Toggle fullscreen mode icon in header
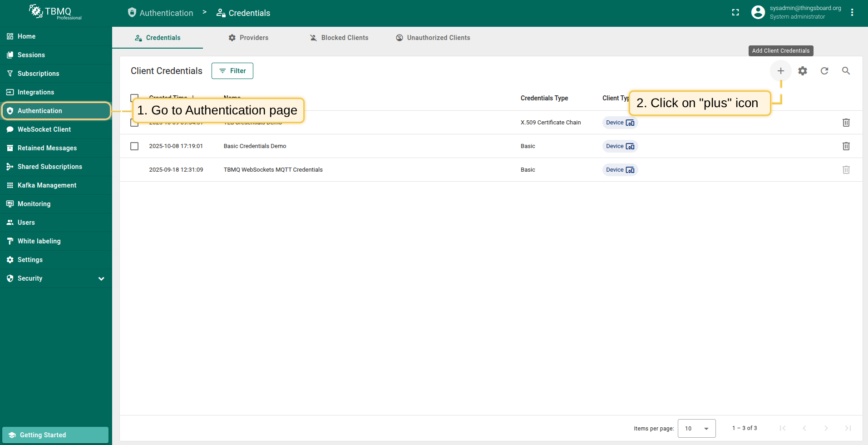Image resolution: width=868 pixels, height=445 pixels. tap(735, 13)
